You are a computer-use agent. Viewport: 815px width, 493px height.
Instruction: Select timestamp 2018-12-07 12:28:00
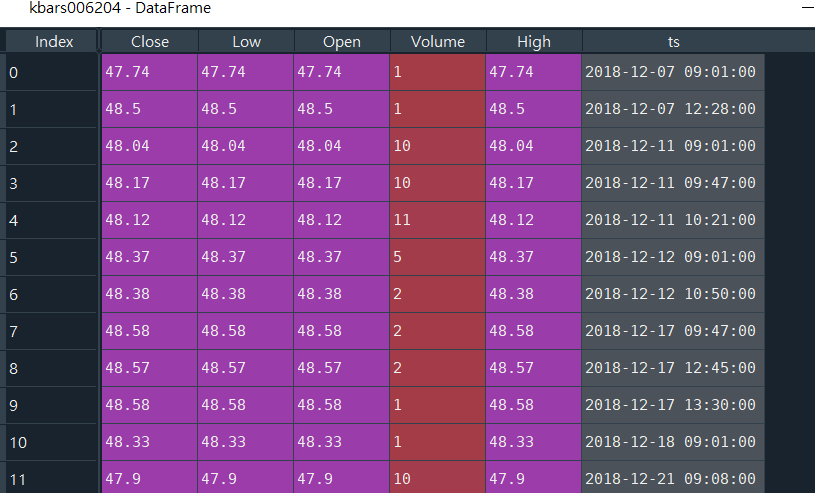tap(673, 109)
